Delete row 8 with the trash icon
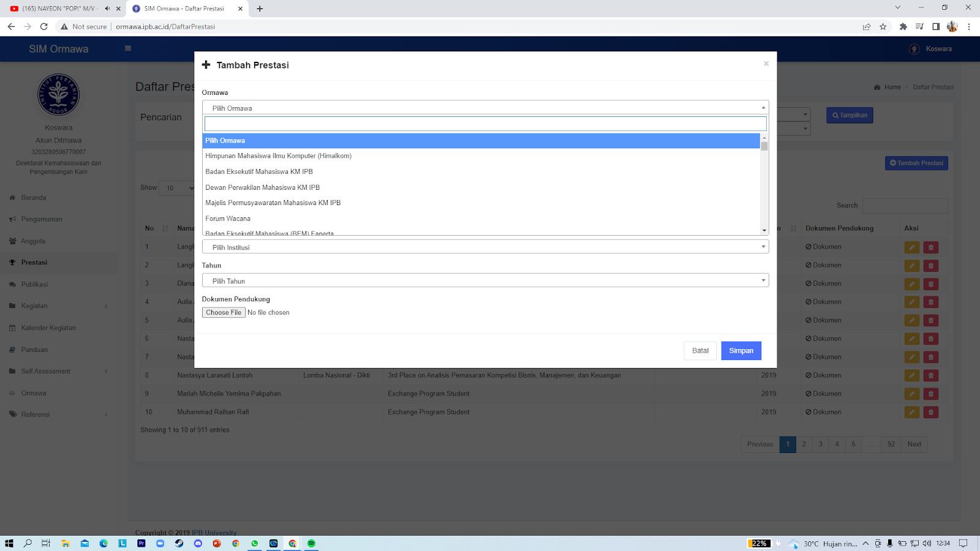This screenshot has width=980, height=551. tap(931, 375)
